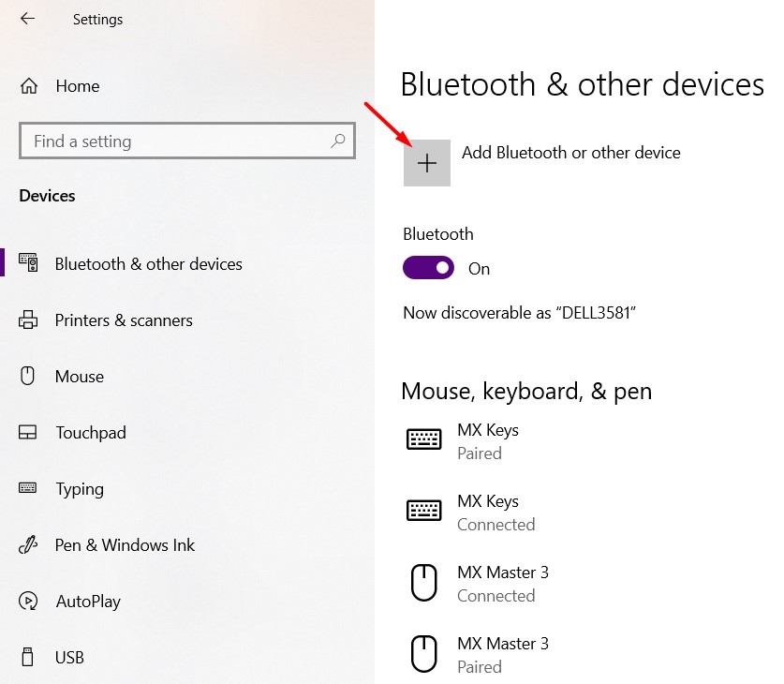784x684 pixels.
Task: Select the MX Keys entry marked Paired
Action: pos(487,441)
